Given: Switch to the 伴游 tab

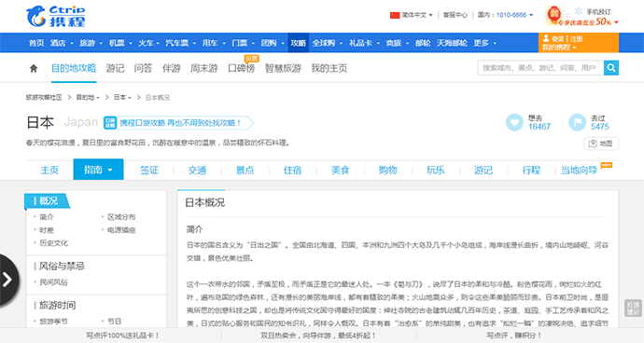Looking at the screenshot, I should (172, 68).
